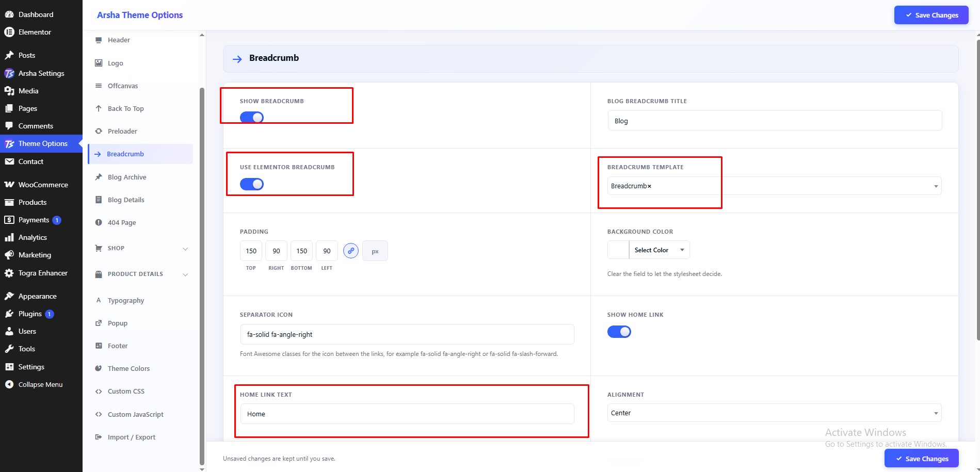Click the Home Link Text field
Image resolution: width=980 pixels, height=472 pixels.
pos(407,414)
